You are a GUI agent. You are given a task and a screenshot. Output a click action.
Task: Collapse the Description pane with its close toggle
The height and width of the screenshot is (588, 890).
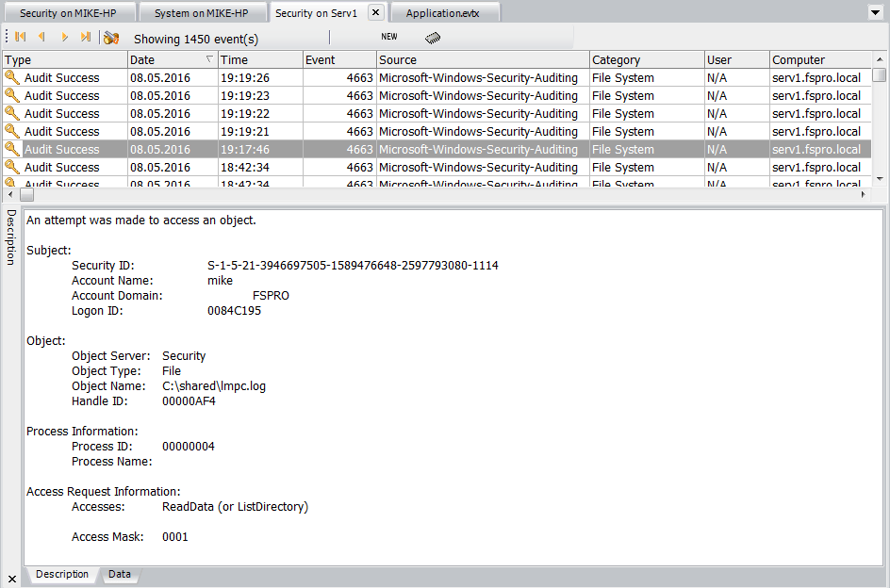[x=10, y=577]
